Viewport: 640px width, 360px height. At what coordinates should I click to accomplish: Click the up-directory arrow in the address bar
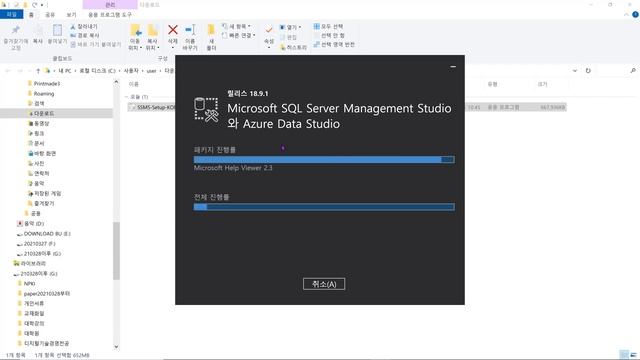click(38, 71)
